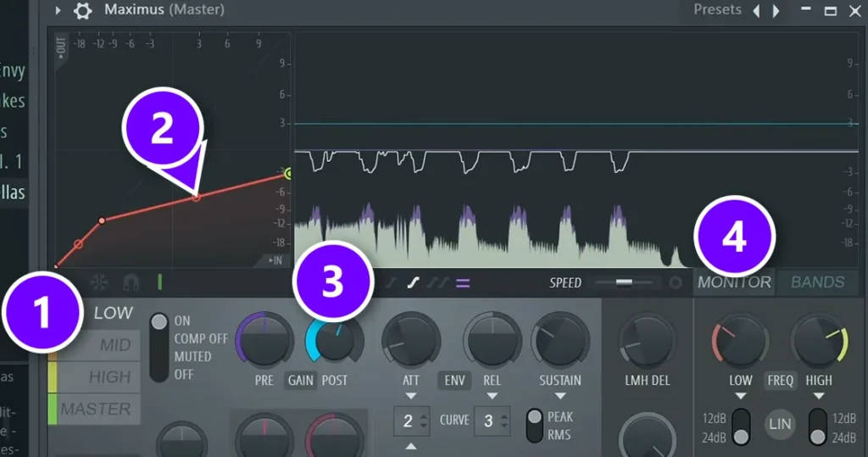The width and height of the screenshot is (868, 457).
Task: Select the double curve shape icon
Action: (437, 283)
